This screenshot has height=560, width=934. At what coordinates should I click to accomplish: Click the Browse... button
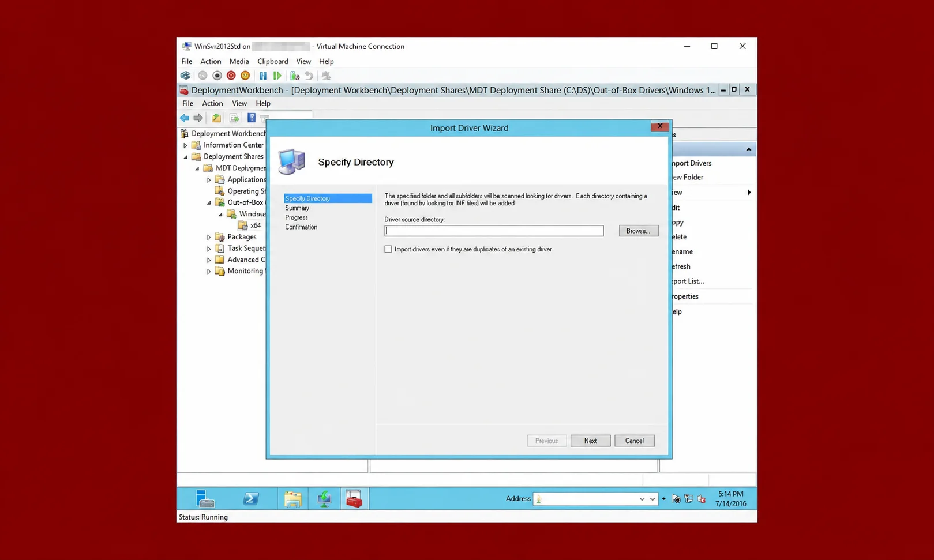pos(638,231)
